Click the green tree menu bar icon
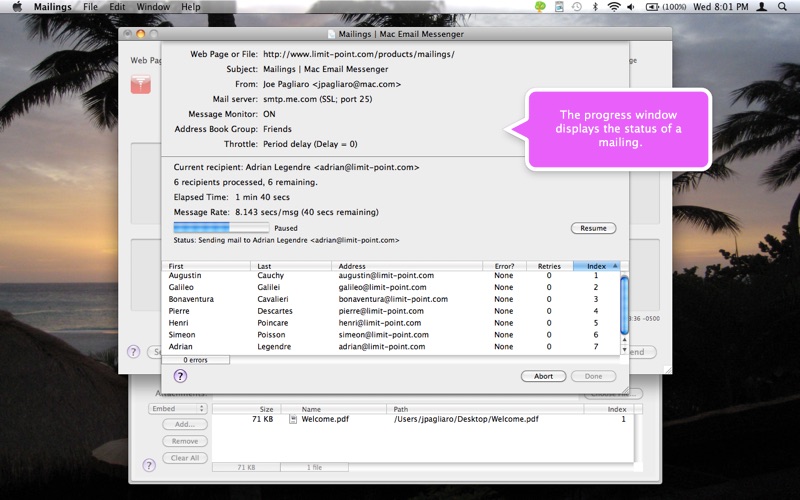Viewport: 800px width, 500px height. point(540,7)
